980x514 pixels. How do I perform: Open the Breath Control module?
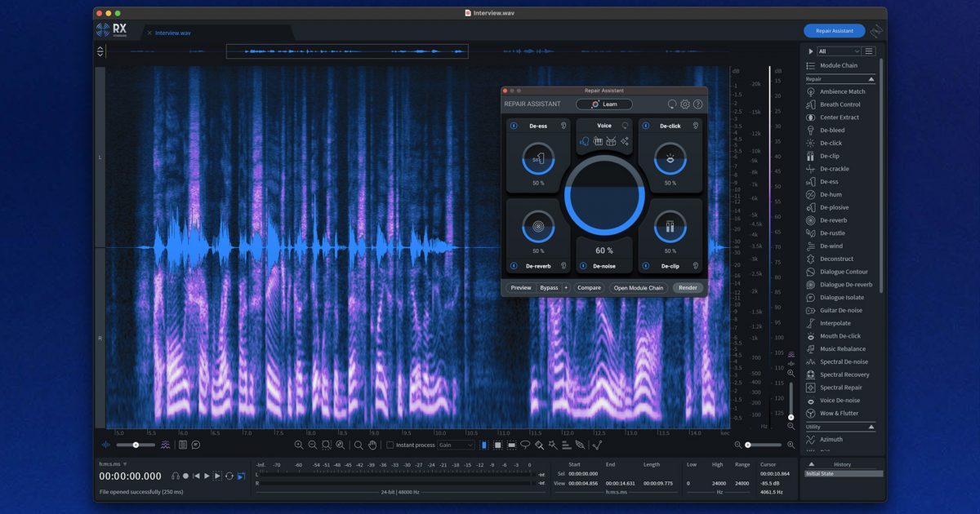tap(840, 104)
